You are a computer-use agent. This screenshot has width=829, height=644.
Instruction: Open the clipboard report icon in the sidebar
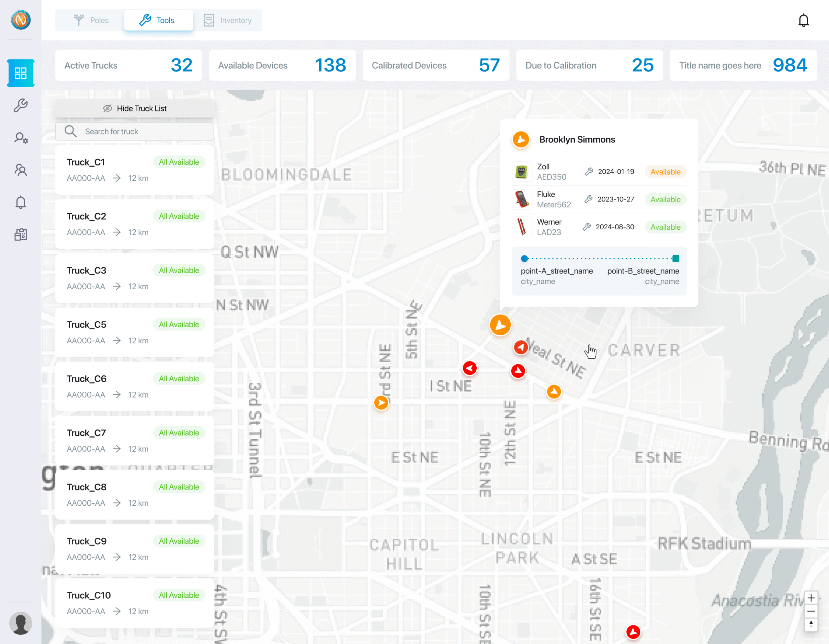20,235
